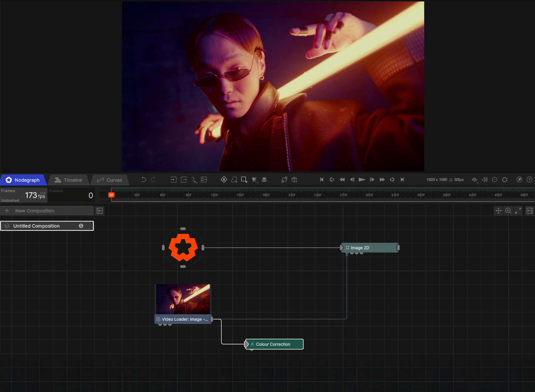Screen dimensions: 535x392
Task: Click the add 3D cube icon
Action: click(294, 180)
